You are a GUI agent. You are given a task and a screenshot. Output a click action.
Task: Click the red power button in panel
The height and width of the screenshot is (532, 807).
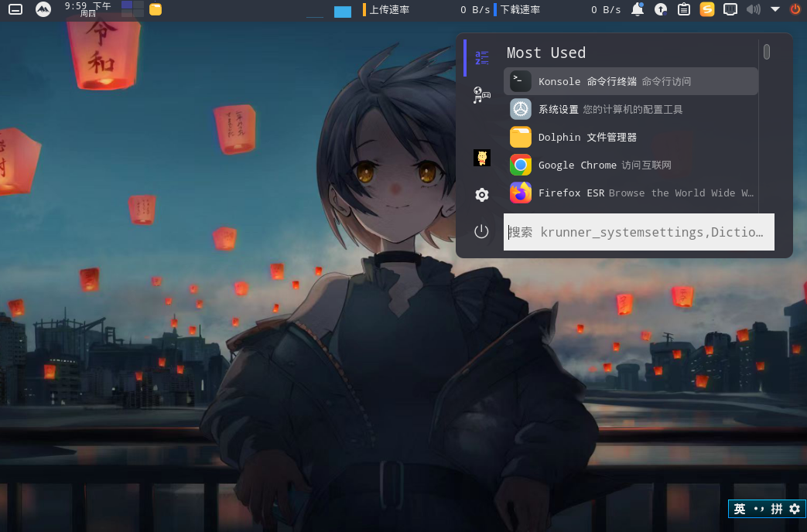pos(795,9)
